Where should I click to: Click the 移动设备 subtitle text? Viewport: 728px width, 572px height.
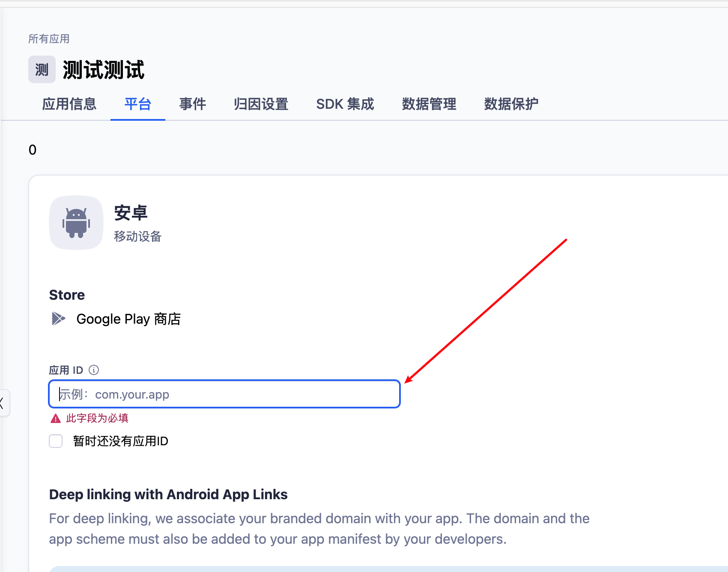pos(138,236)
